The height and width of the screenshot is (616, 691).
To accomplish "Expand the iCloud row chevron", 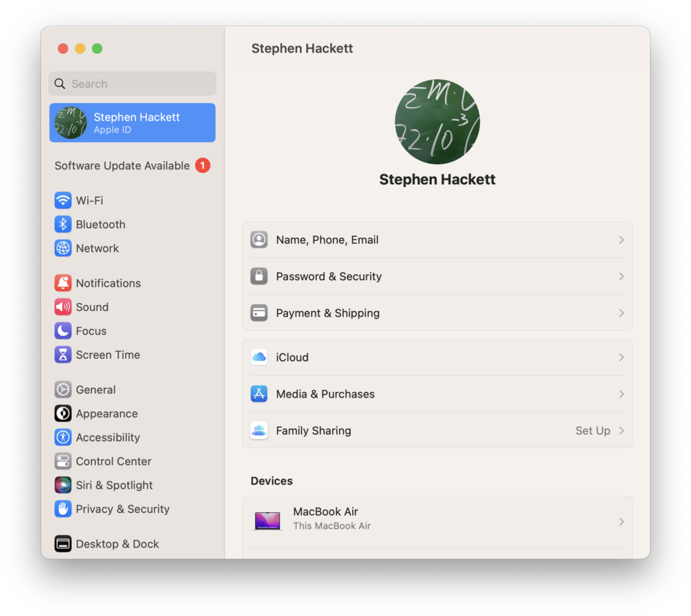I will (x=621, y=357).
